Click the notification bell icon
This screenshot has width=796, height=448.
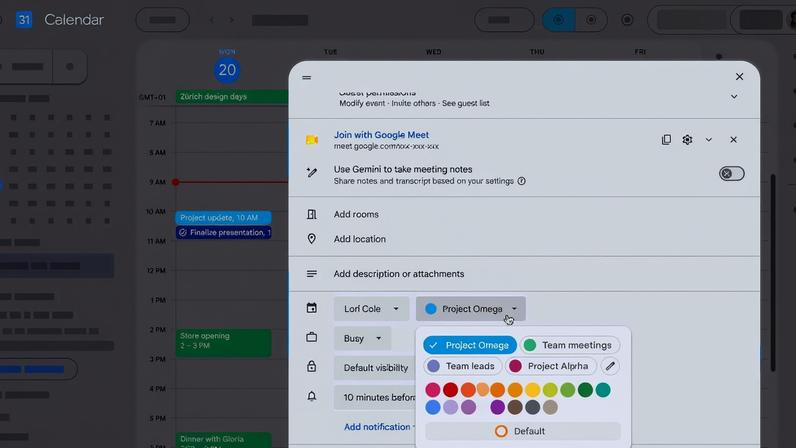pyautogui.click(x=312, y=396)
